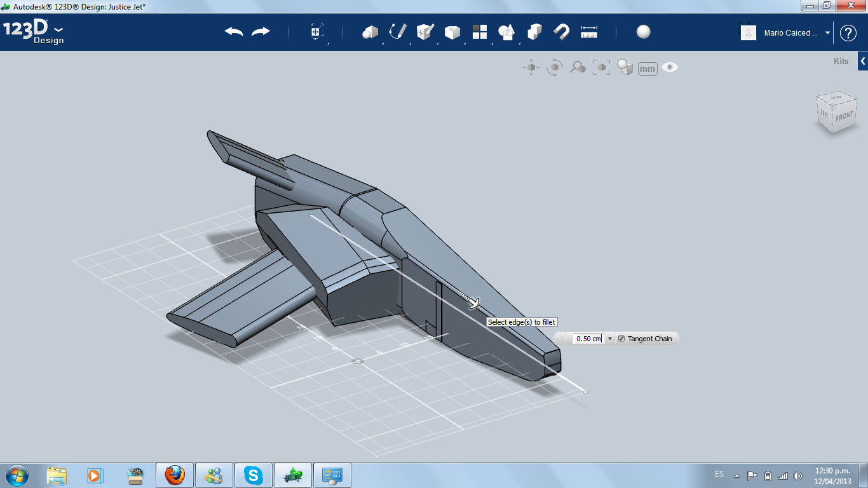The image size is (868, 488).
Task: Open the Transform tool
Action: [x=317, y=32]
